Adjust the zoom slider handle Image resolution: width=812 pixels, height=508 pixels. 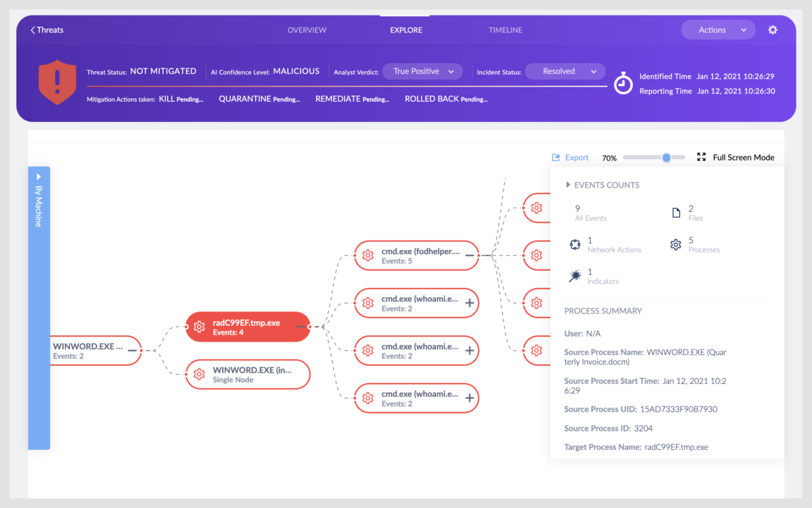pos(667,157)
